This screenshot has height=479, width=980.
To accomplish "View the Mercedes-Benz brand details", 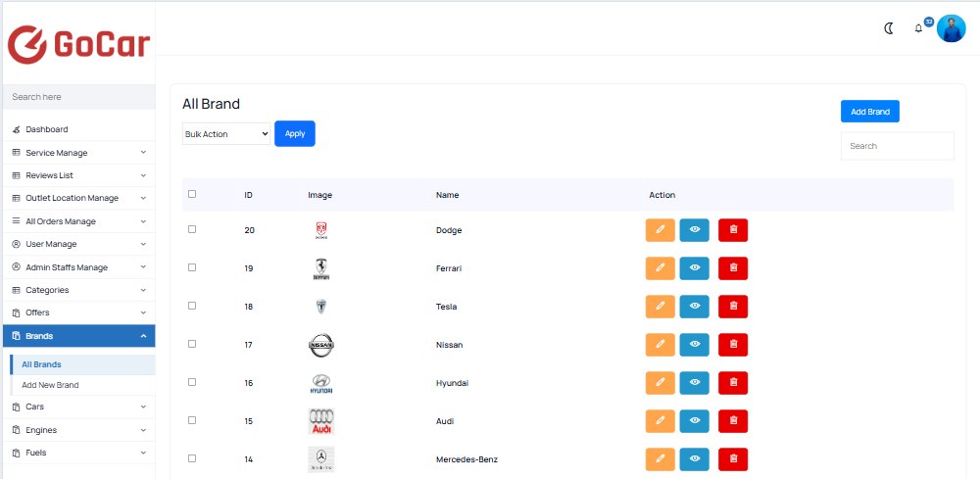I will (695, 459).
